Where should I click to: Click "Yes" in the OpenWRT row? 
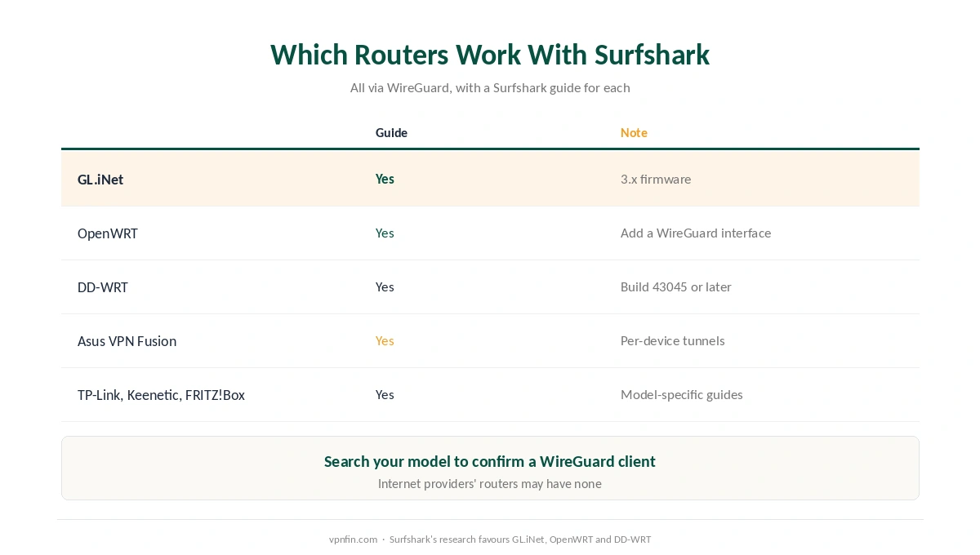[385, 233]
